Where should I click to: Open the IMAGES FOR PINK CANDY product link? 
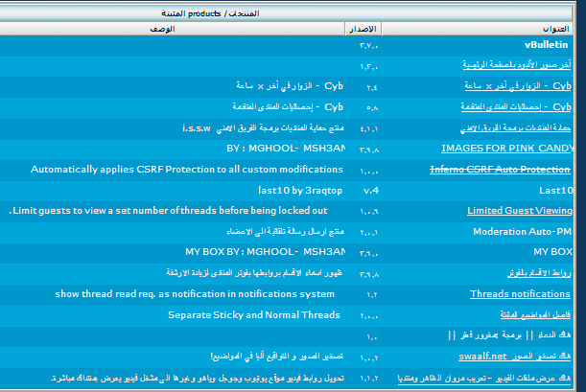tap(506, 149)
